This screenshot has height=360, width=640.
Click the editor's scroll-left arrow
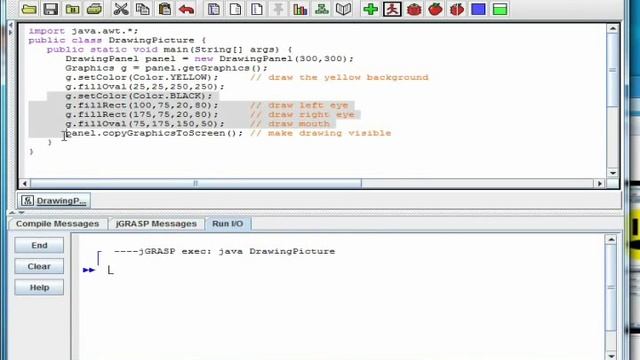pyautogui.click(x=24, y=184)
